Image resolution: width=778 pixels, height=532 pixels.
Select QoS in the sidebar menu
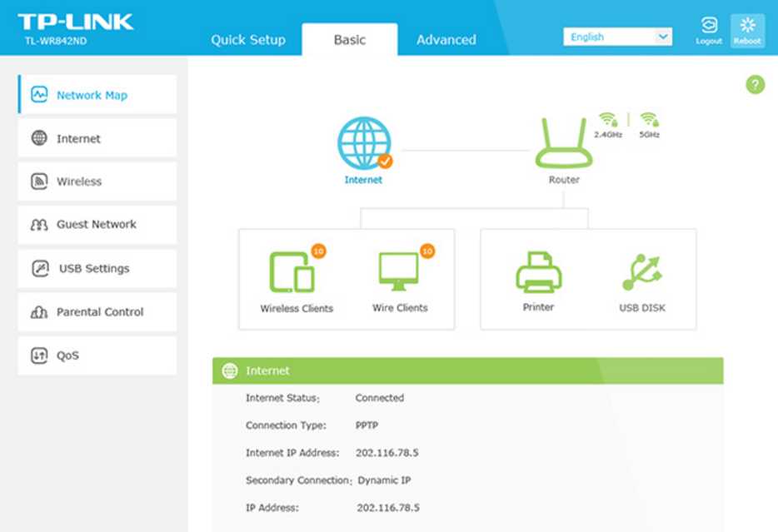tap(97, 355)
